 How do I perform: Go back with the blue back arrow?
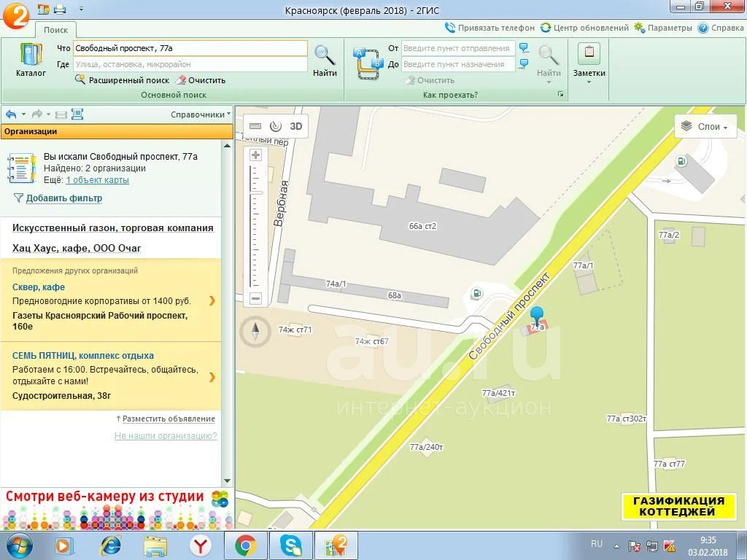pyautogui.click(x=12, y=114)
